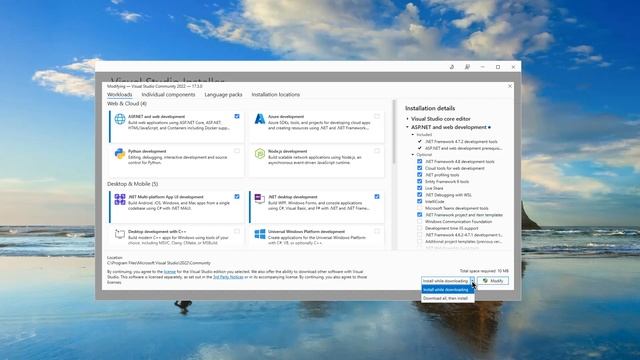
Task: Switch to Individual components tab
Action: tap(168, 95)
